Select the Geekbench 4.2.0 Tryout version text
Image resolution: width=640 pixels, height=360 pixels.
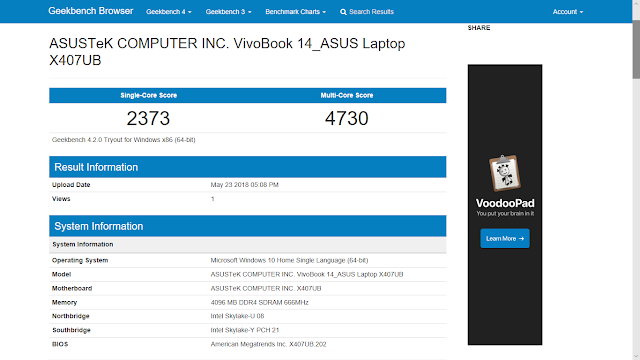pyautogui.click(x=124, y=140)
